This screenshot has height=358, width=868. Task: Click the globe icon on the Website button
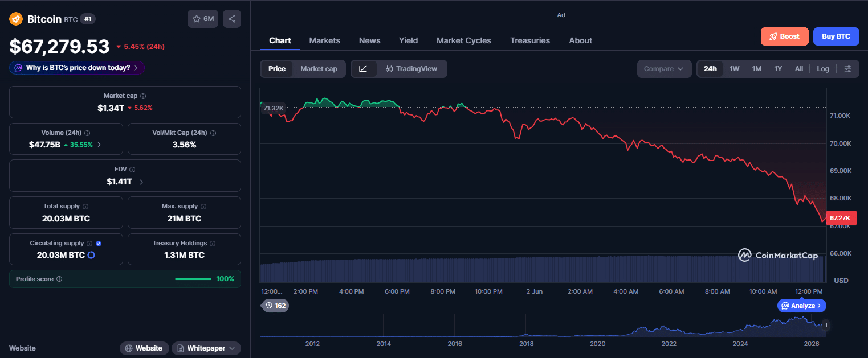point(129,348)
